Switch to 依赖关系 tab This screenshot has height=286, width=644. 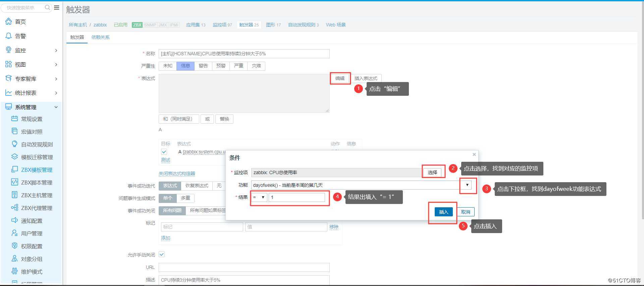(100, 37)
